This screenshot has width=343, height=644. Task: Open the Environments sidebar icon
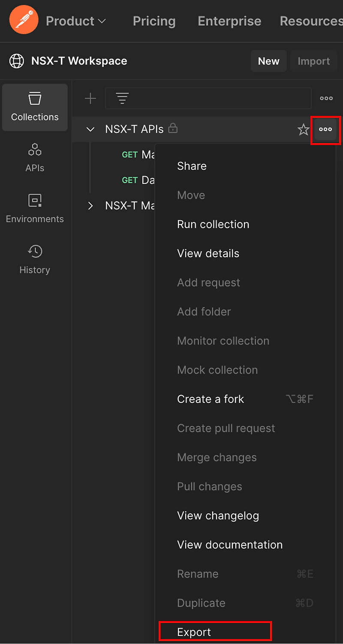click(x=35, y=209)
